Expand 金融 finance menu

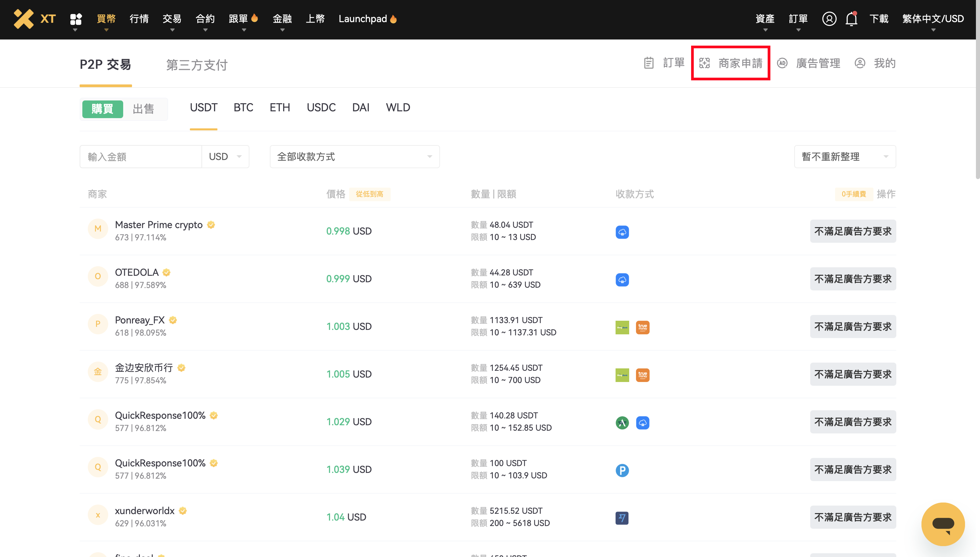coord(282,19)
